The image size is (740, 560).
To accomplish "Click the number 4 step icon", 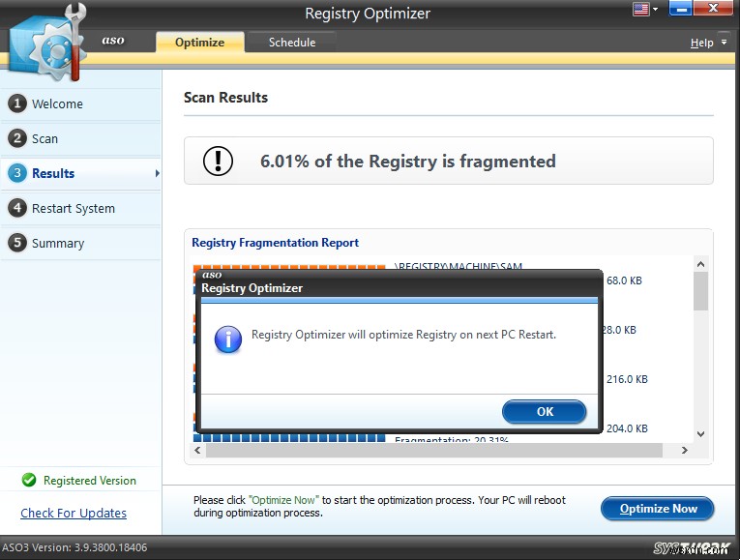I will 17,208.
